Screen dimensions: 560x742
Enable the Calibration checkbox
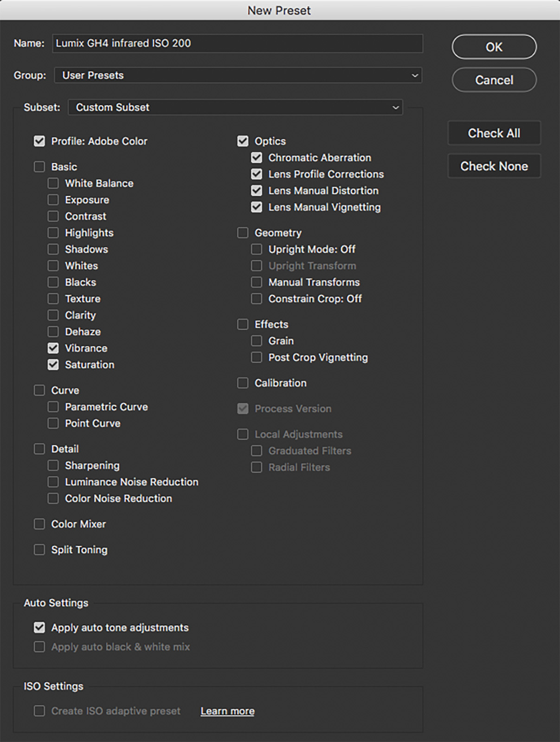click(243, 383)
